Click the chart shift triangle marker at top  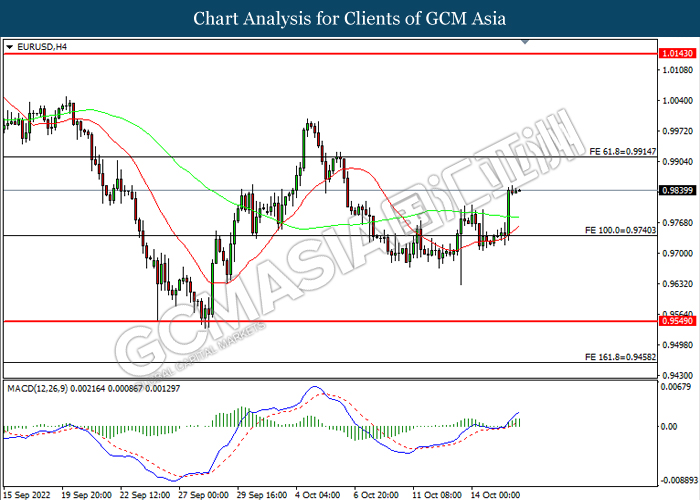pos(525,42)
